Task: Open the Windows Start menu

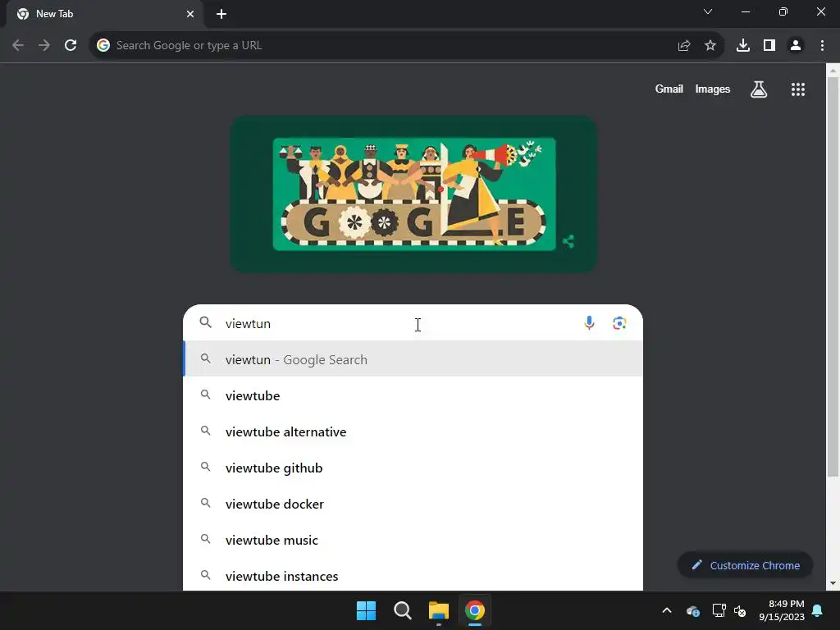Action: pyautogui.click(x=367, y=610)
